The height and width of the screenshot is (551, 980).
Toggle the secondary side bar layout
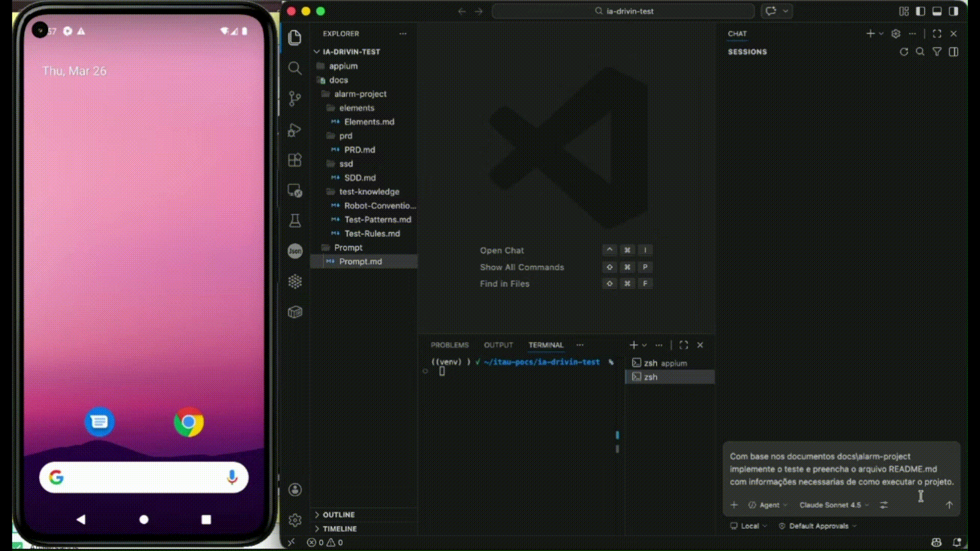point(953,11)
